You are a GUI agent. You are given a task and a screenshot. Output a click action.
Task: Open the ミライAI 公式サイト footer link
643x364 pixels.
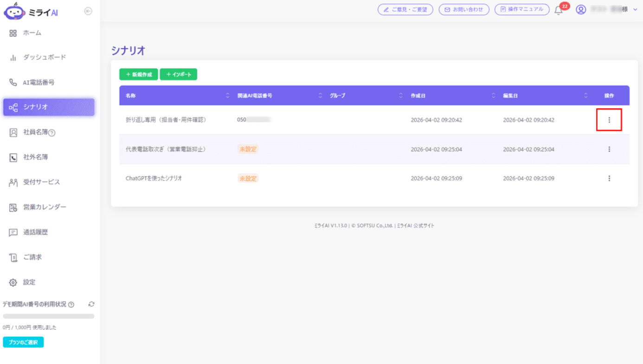tap(416, 226)
